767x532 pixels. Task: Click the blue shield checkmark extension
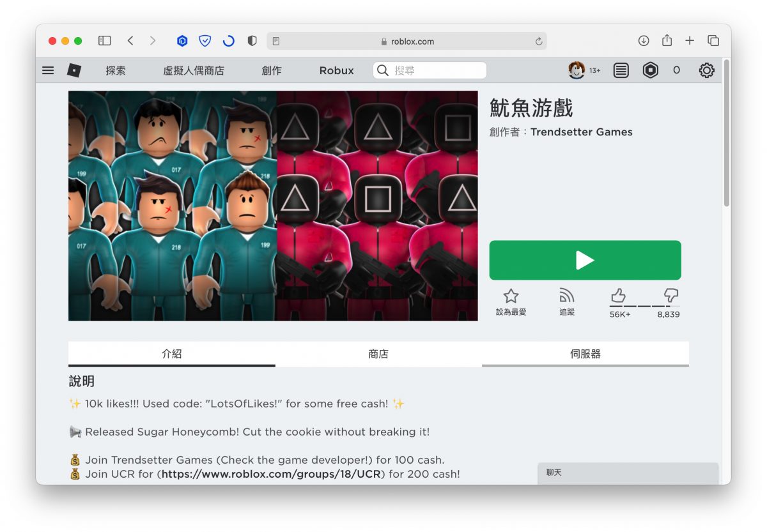click(x=205, y=41)
